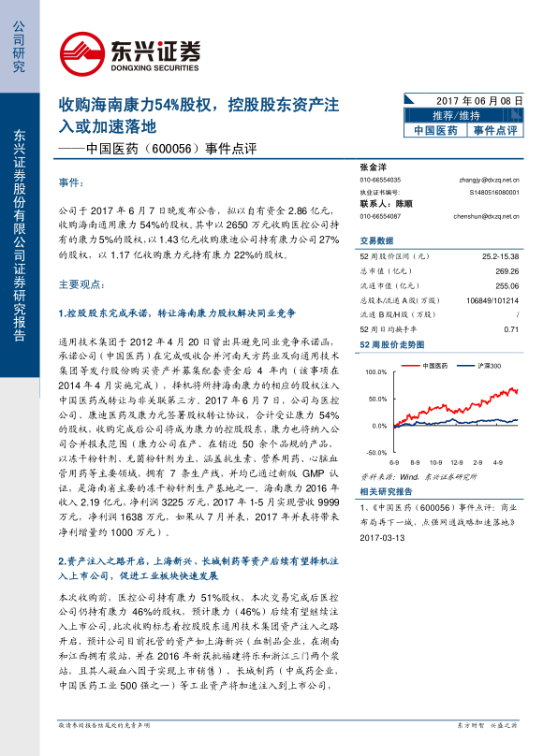Click sidebar text 东兴证券股份有限公司证券研究报告

pos(20,235)
